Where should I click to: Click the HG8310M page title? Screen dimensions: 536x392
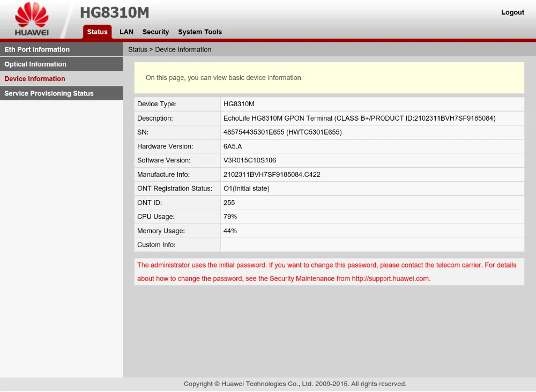[114, 13]
